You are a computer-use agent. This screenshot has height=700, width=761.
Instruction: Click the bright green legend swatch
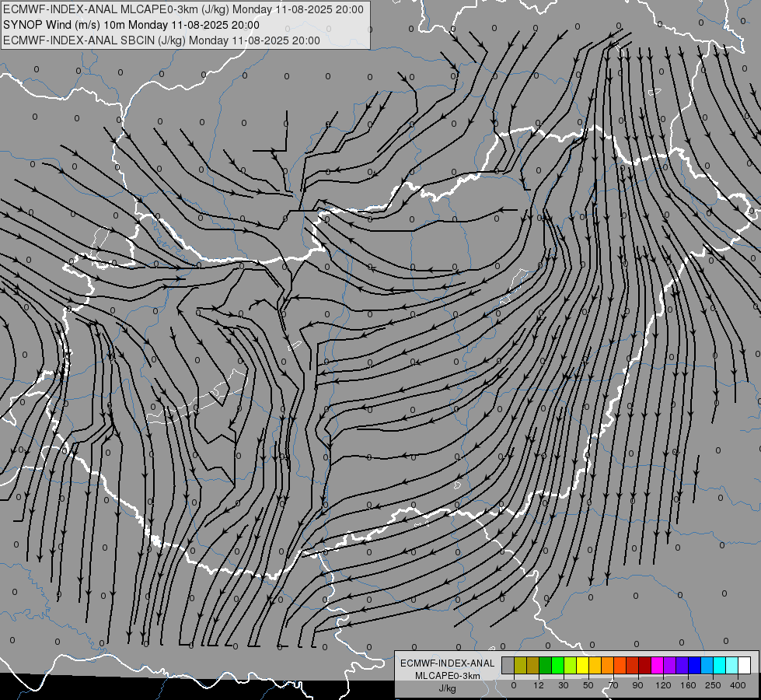557,666
